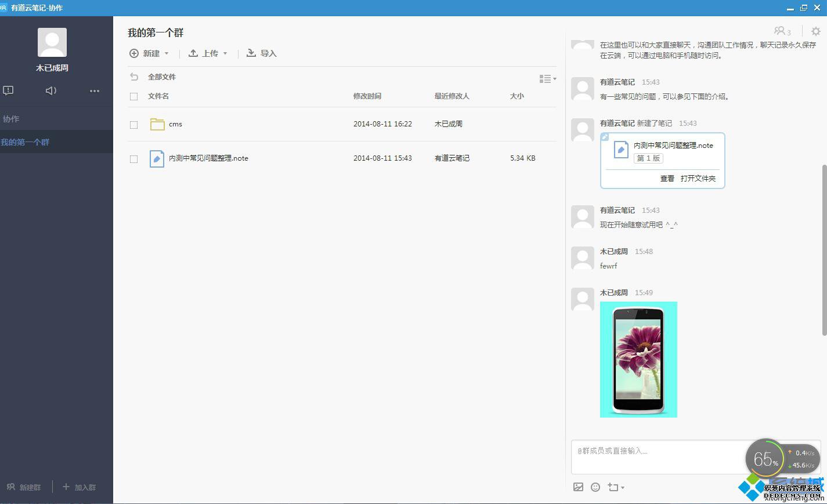Image resolution: width=827 pixels, height=504 pixels.
Task: Click 全部文件 breadcrumb
Action: [x=162, y=77]
